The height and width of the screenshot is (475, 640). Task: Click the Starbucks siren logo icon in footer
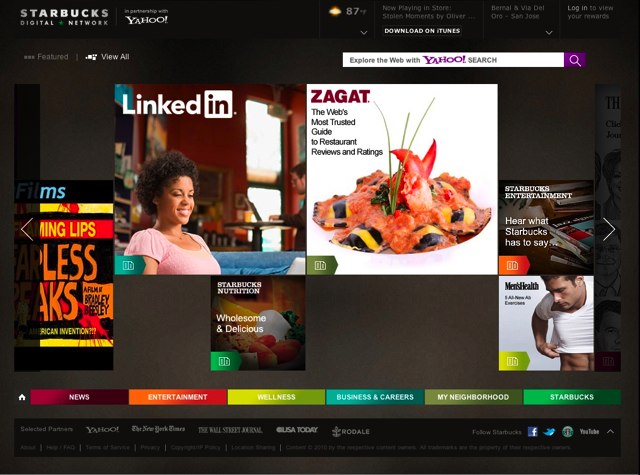(x=567, y=432)
